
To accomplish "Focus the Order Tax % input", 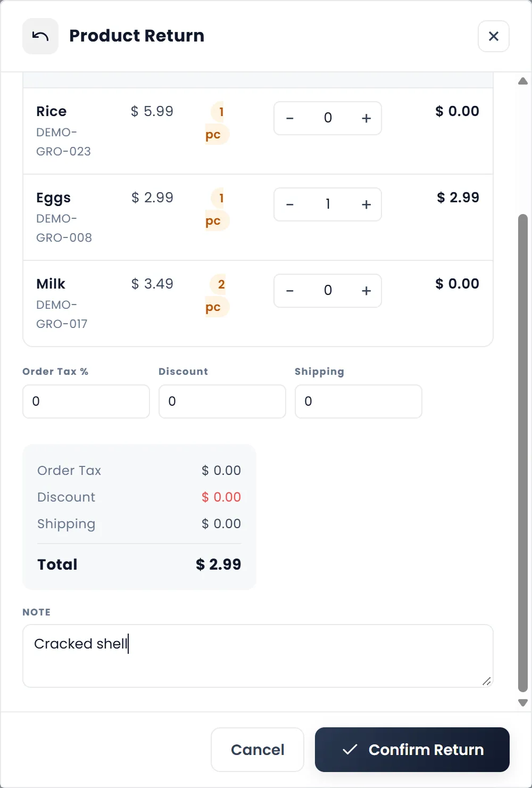I will [x=86, y=401].
